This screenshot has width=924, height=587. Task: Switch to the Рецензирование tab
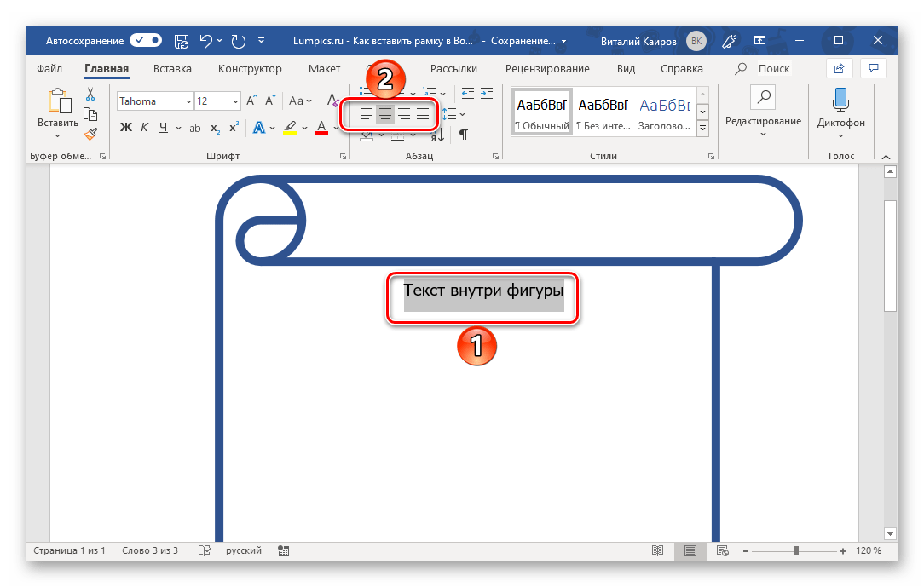click(x=547, y=68)
